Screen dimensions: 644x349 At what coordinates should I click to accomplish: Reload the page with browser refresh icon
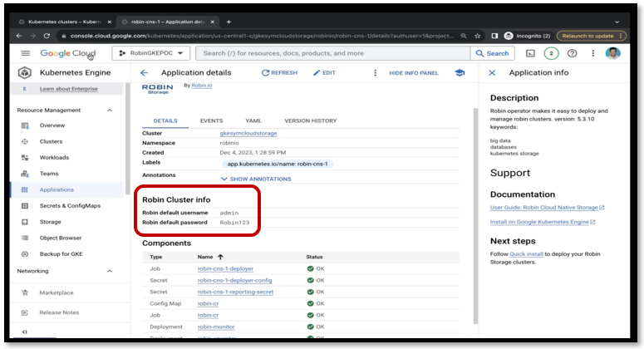pos(47,36)
